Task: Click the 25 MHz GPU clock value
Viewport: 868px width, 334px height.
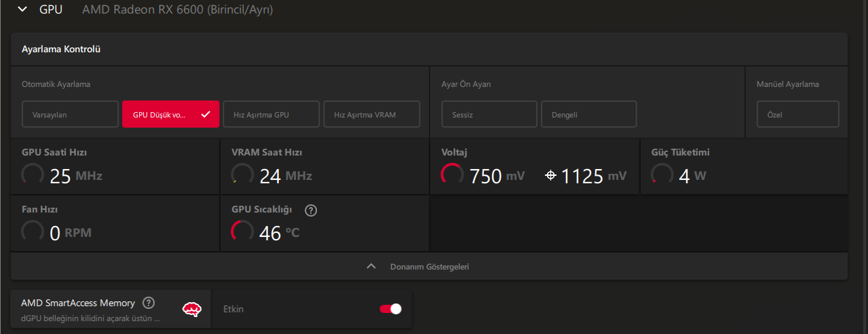Action: point(76,177)
